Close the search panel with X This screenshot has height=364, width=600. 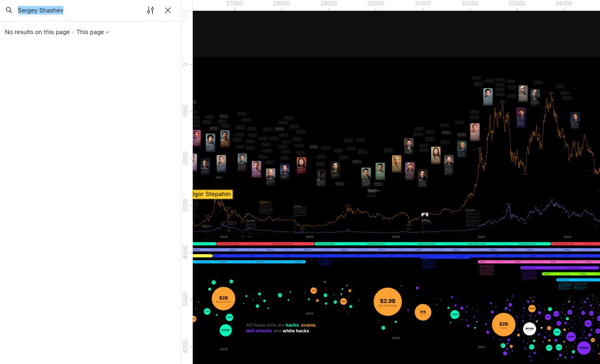click(x=168, y=10)
